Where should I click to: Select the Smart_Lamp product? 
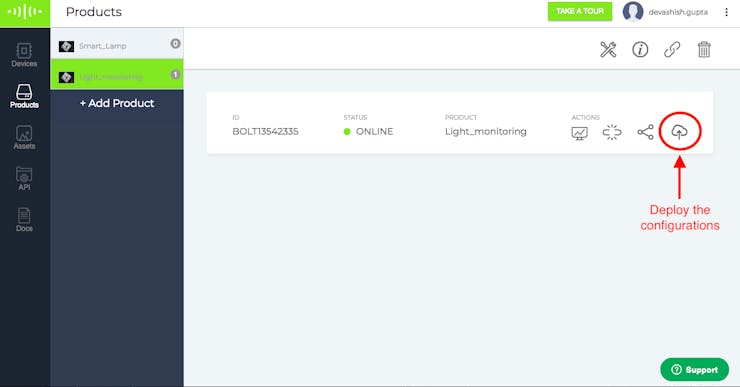coord(117,46)
